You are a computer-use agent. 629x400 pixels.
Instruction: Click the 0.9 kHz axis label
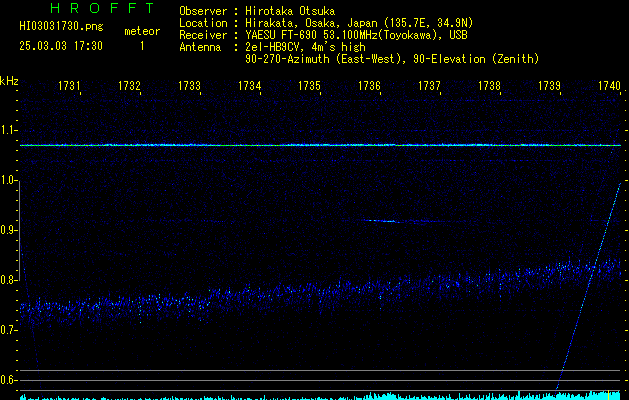coord(8,230)
